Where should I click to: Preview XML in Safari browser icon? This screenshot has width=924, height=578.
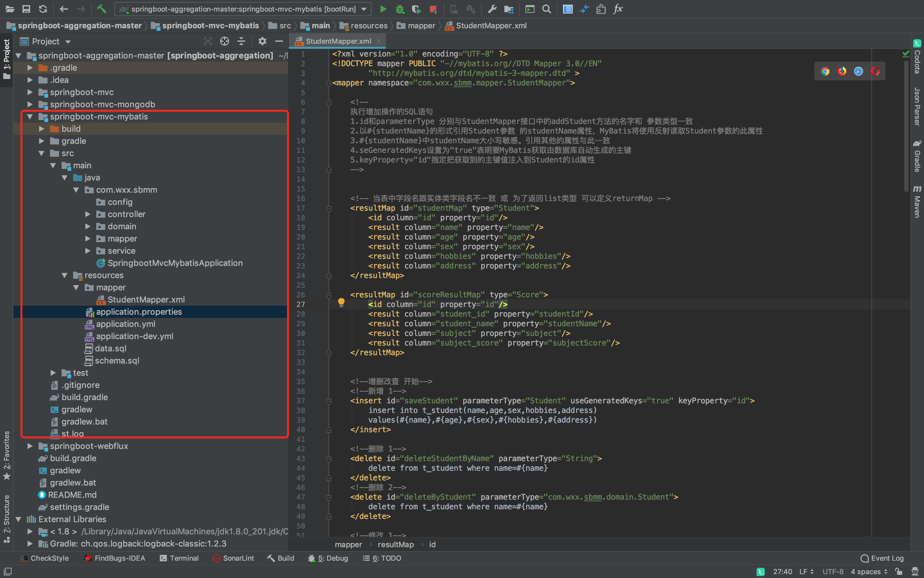tap(858, 72)
